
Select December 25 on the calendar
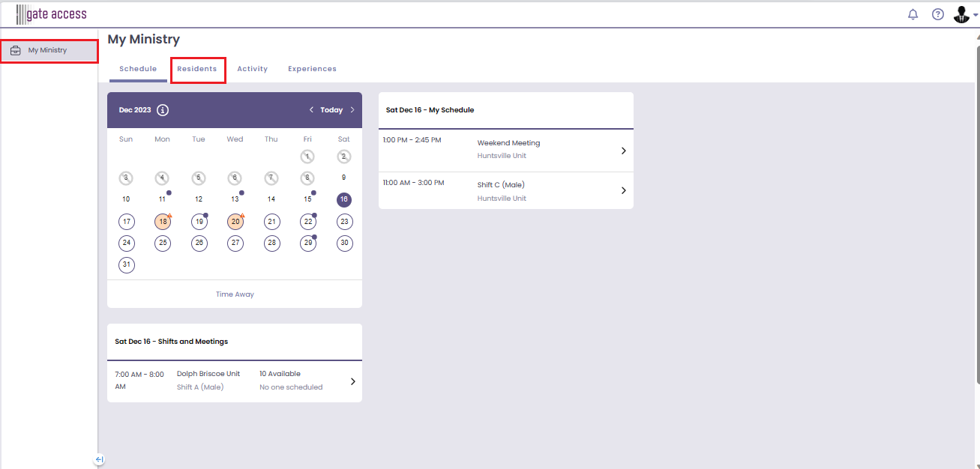[x=163, y=243]
